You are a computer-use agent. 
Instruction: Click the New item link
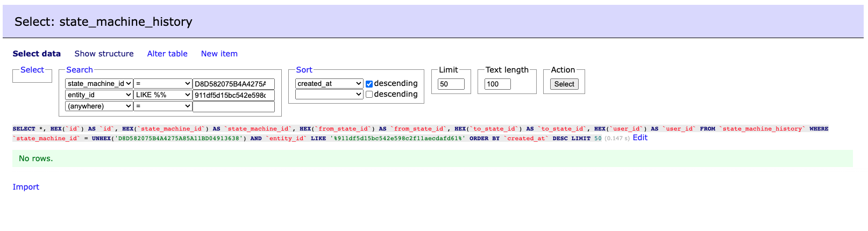coord(219,54)
